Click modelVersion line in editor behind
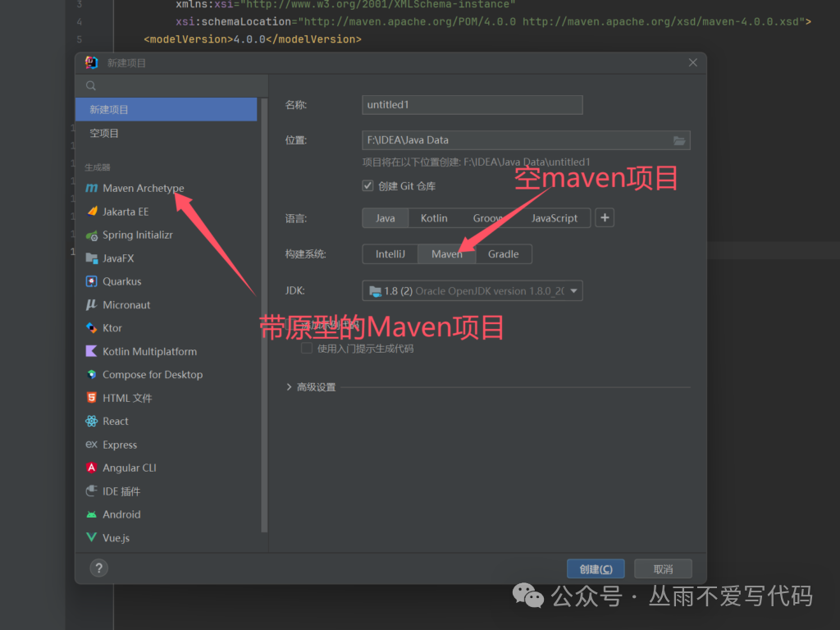Image resolution: width=840 pixels, height=630 pixels. (x=253, y=39)
